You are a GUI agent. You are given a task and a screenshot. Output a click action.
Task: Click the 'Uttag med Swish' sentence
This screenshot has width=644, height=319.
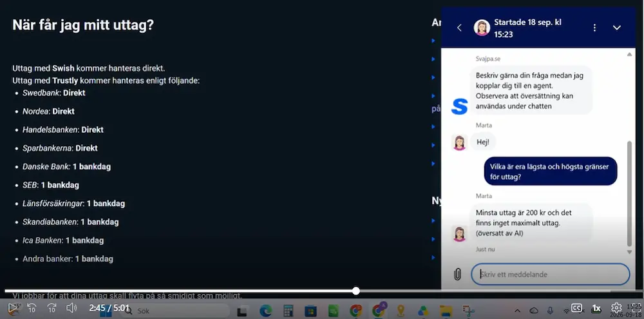tap(89, 68)
